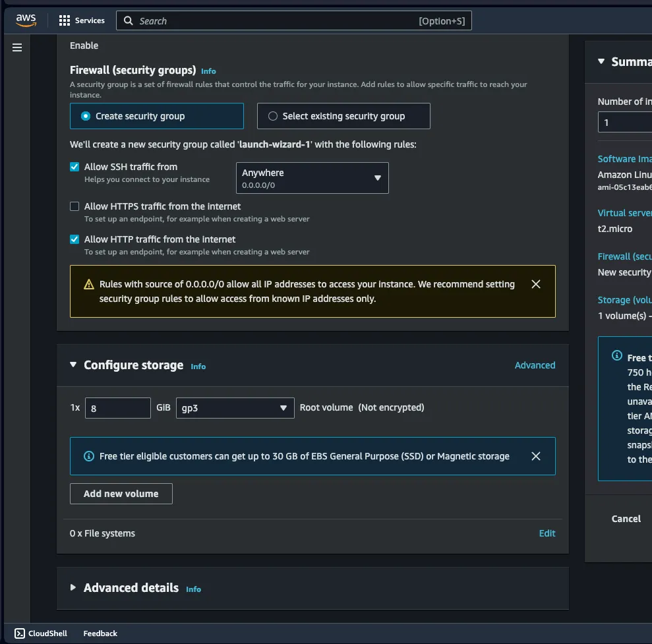
Task: Uncheck Allow SSH traffic from
Action: click(x=74, y=167)
